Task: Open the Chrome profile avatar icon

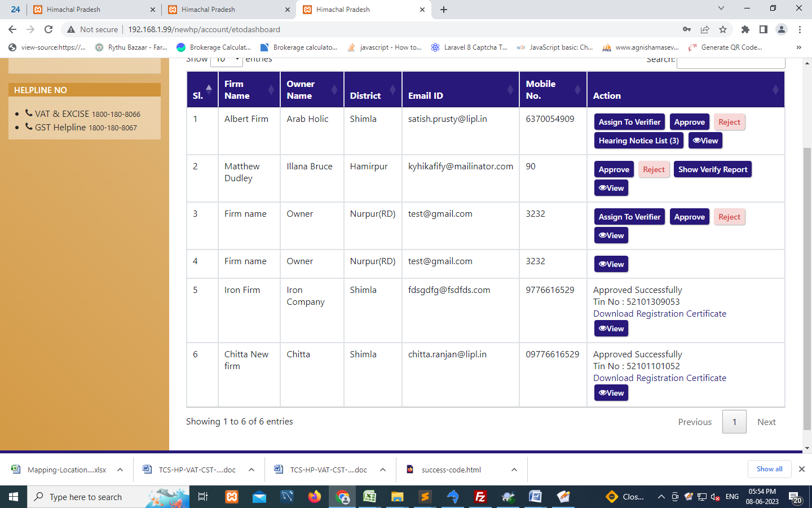Action: (x=781, y=29)
